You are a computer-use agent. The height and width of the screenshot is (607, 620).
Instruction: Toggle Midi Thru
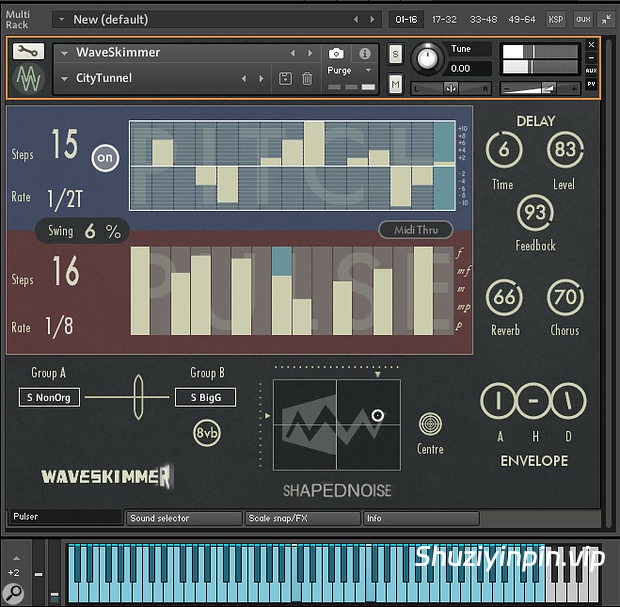point(416,230)
